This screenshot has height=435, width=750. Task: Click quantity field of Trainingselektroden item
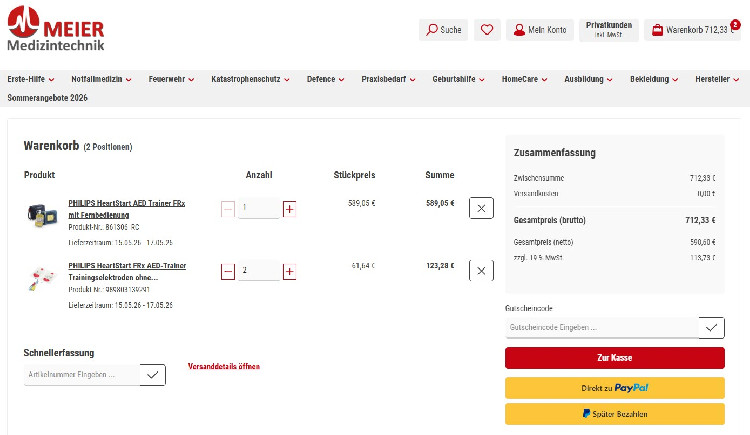(x=259, y=270)
